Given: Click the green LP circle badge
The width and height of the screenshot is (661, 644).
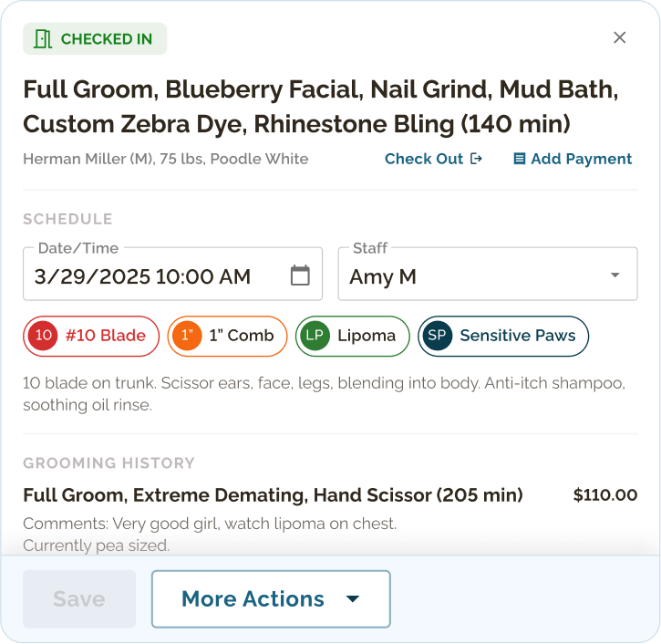Looking at the screenshot, I should [315, 336].
